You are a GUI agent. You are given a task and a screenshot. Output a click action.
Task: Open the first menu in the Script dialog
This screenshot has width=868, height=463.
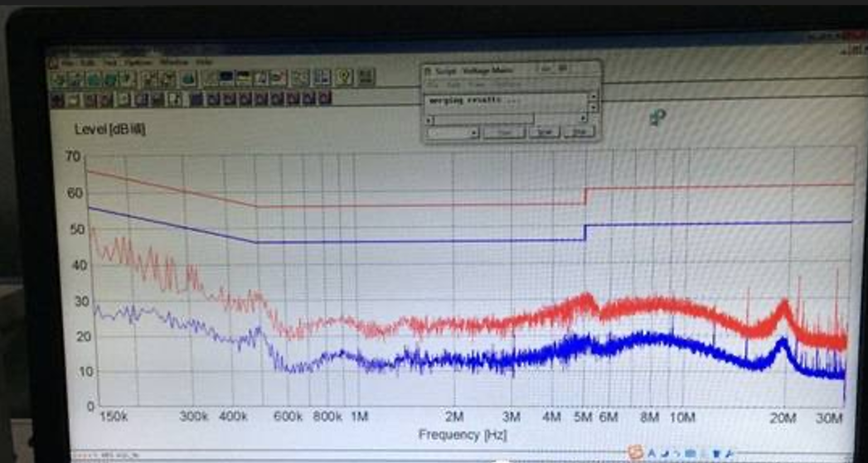point(431,84)
